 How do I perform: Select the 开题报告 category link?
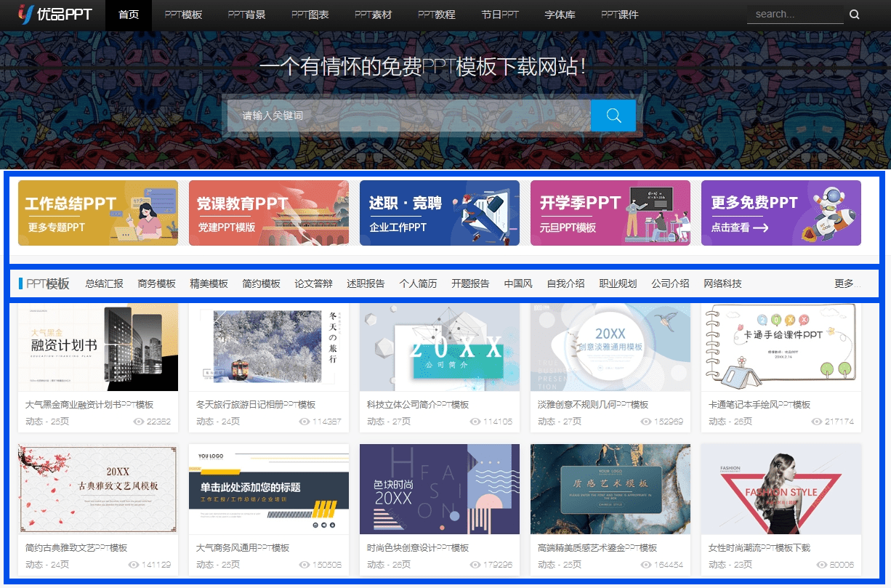point(471,283)
